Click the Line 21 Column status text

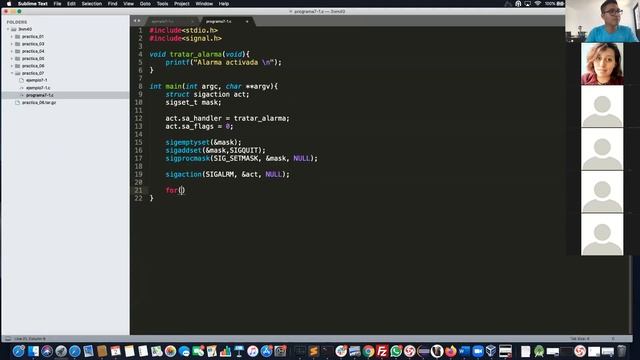point(30,339)
